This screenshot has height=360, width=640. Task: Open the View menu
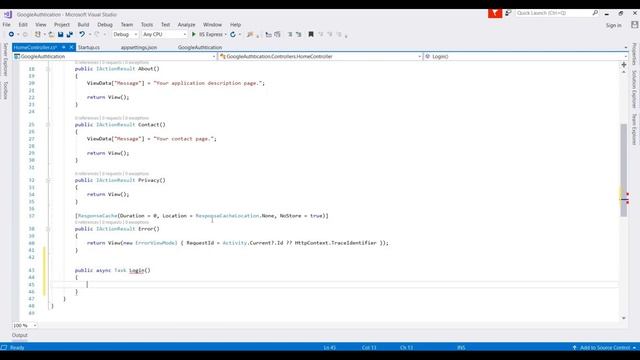click(41, 24)
